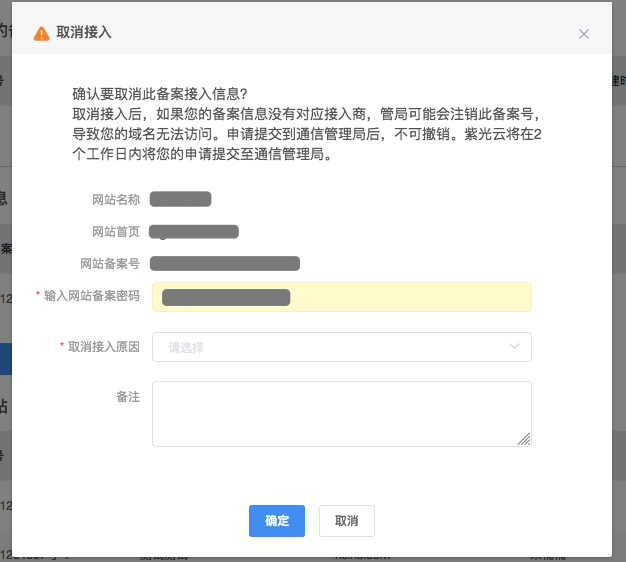Click the 网站名称 label
Image resolution: width=626 pixels, height=562 pixels.
tap(116, 199)
